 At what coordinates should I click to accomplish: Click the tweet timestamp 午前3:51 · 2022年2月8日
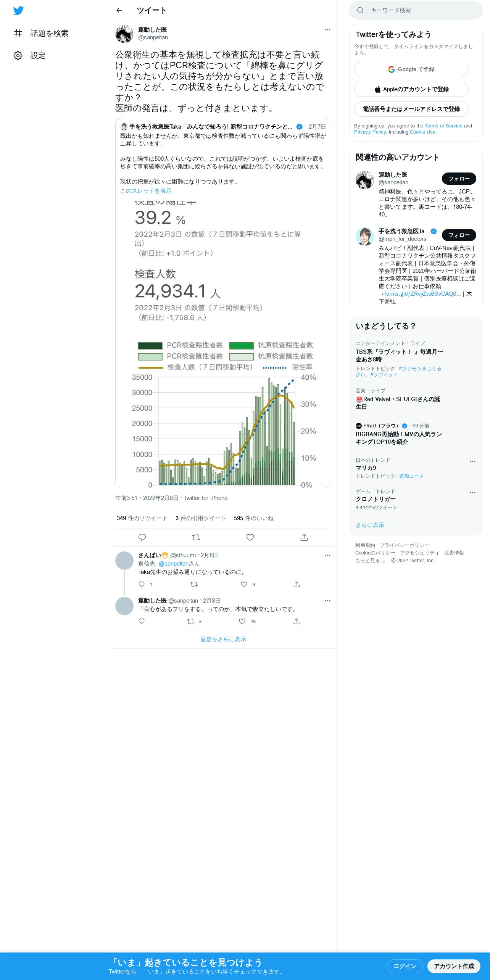(147, 498)
